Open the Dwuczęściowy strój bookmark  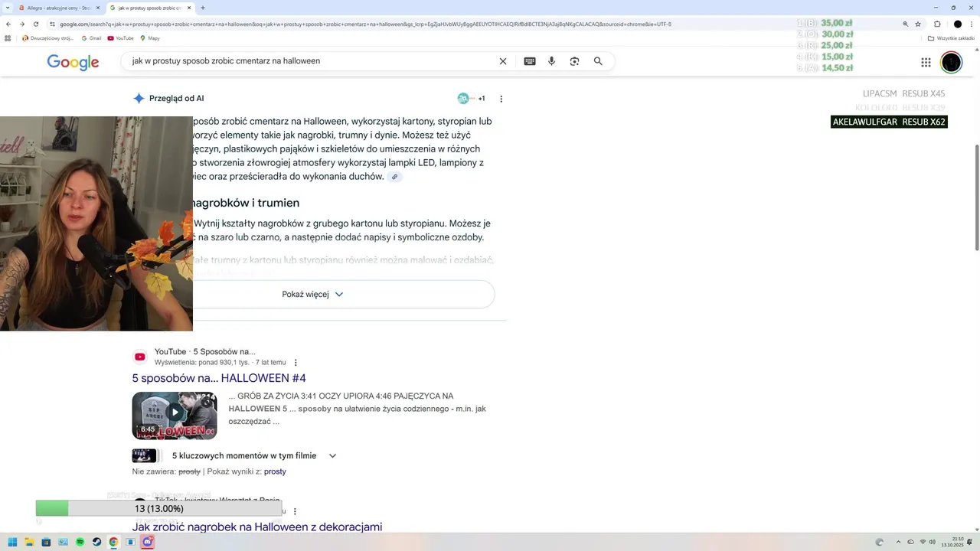(47, 38)
